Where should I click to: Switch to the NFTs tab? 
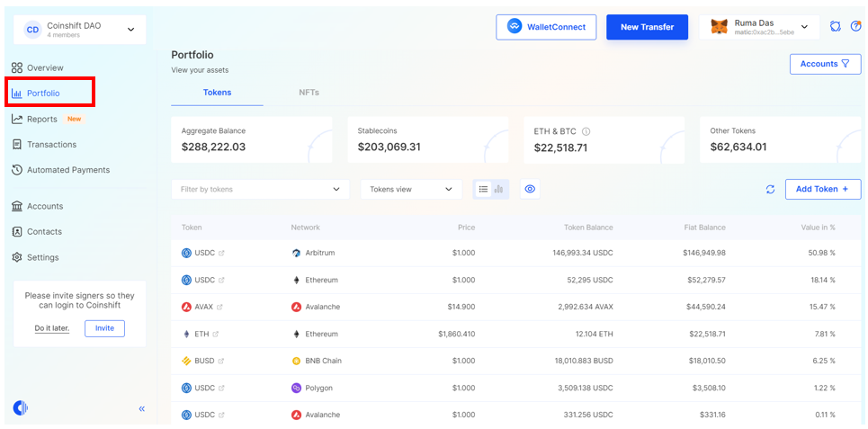click(x=309, y=93)
